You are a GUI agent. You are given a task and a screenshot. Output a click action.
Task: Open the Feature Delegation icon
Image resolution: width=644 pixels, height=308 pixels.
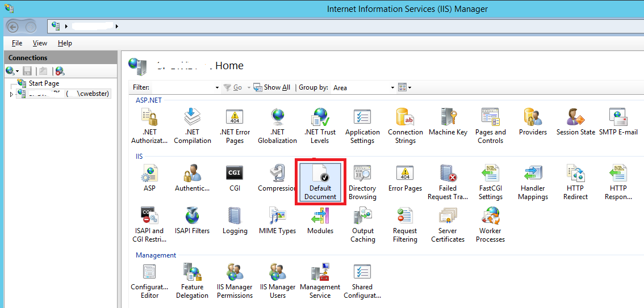192,280
